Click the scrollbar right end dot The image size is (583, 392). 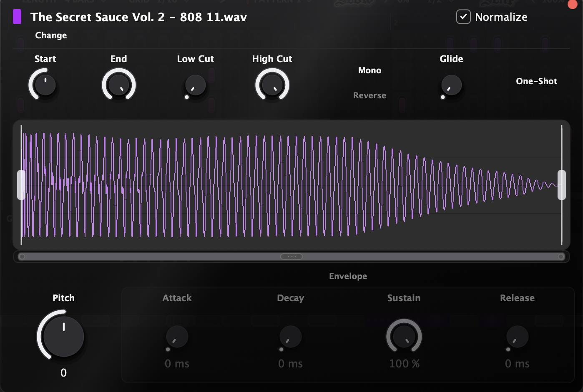tap(561, 257)
